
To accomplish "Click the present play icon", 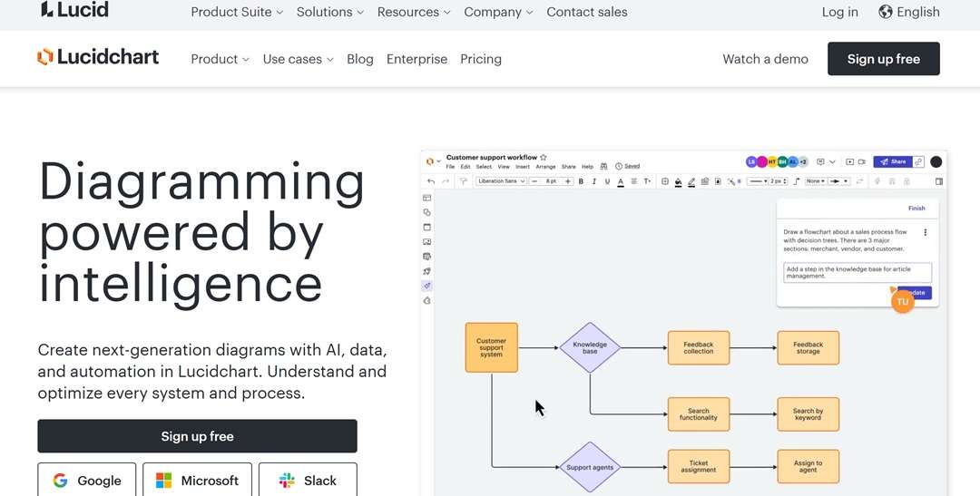I will point(850,161).
